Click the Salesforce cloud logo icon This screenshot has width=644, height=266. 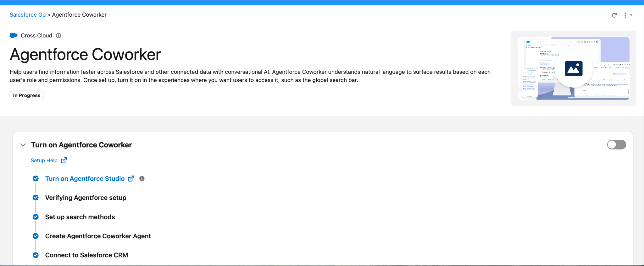(x=14, y=35)
